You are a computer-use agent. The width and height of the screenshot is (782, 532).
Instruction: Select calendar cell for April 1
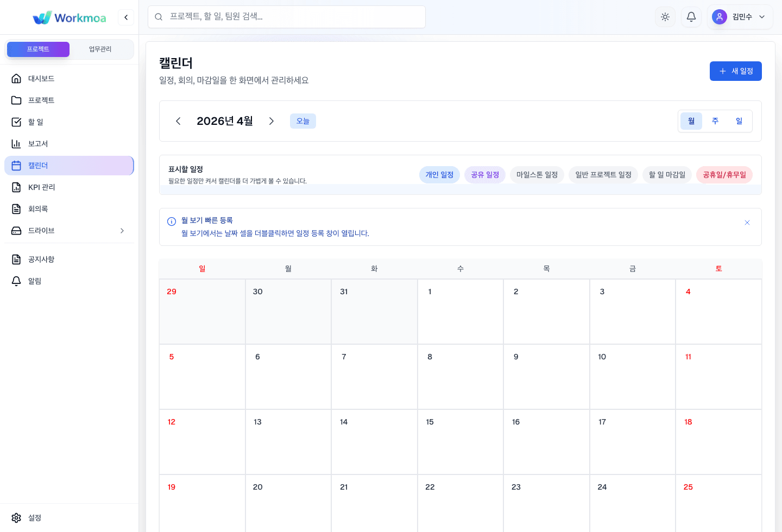pyautogui.click(x=461, y=312)
